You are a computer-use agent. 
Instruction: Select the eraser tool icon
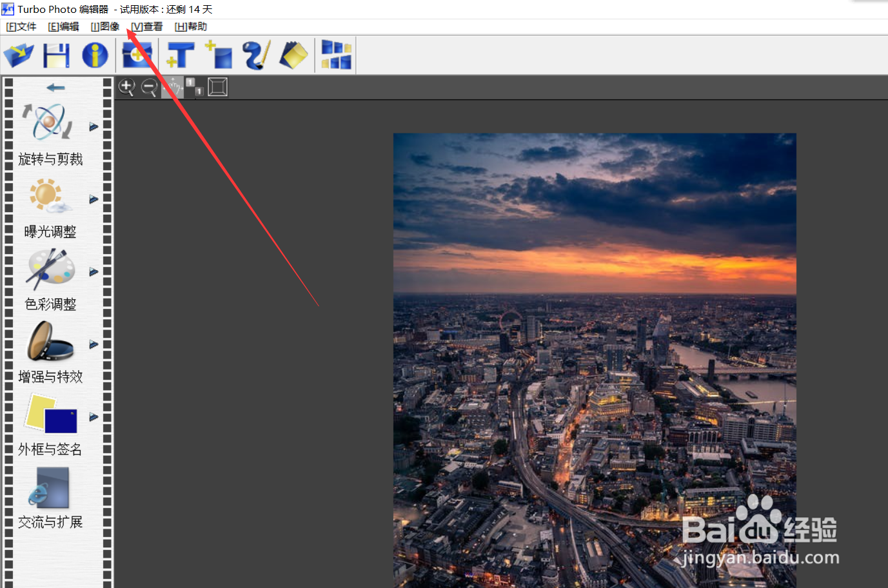[x=293, y=55]
